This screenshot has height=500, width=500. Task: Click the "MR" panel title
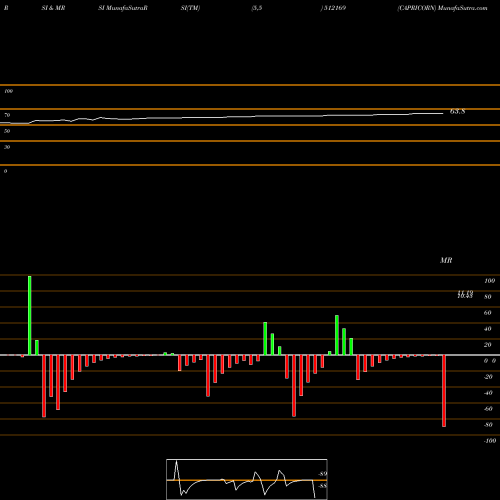[446, 260]
